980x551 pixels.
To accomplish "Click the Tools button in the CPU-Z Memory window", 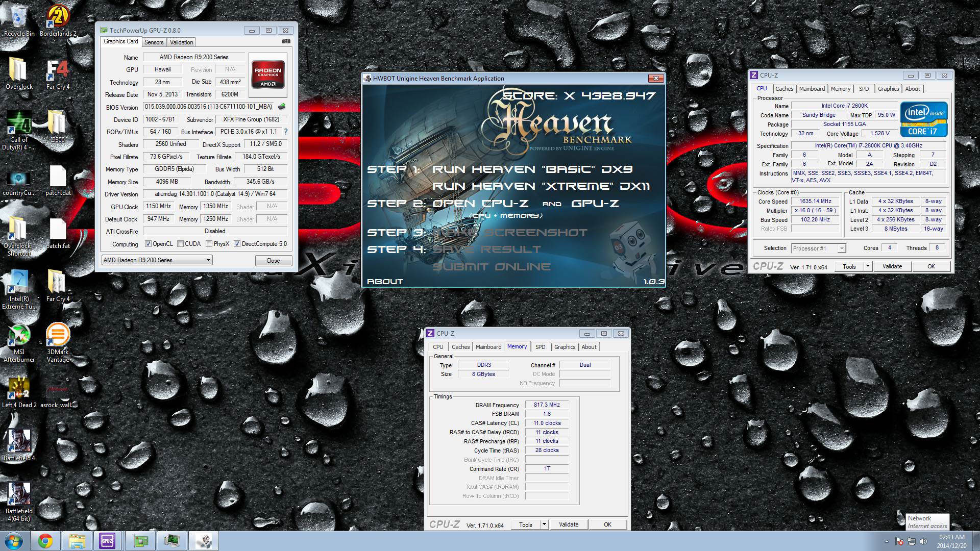I will click(526, 524).
